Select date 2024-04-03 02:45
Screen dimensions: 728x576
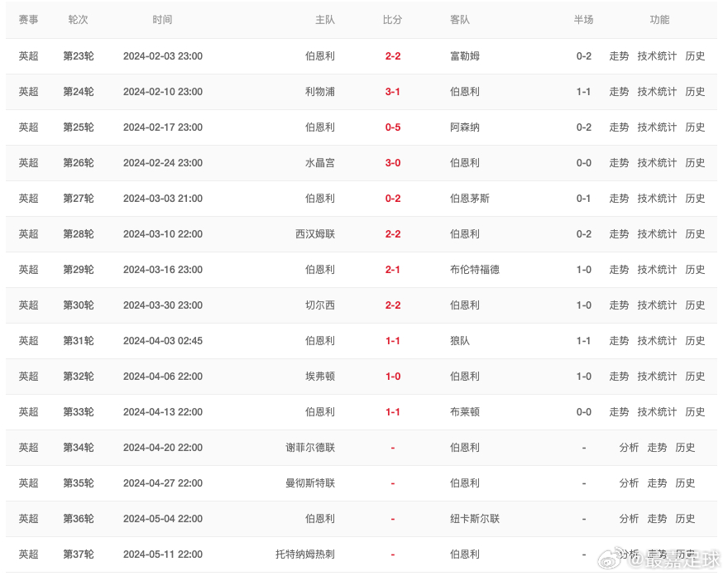click(x=163, y=341)
